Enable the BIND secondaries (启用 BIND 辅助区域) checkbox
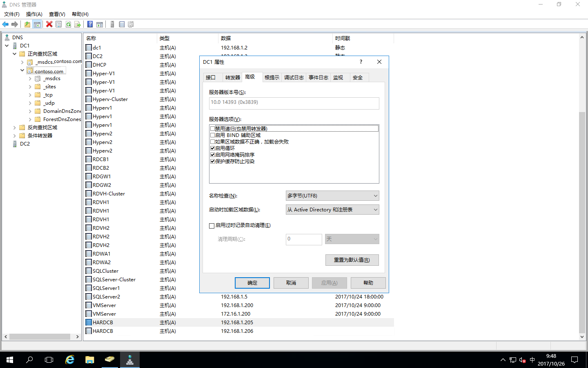Image resolution: width=588 pixels, height=368 pixels. pos(212,135)
